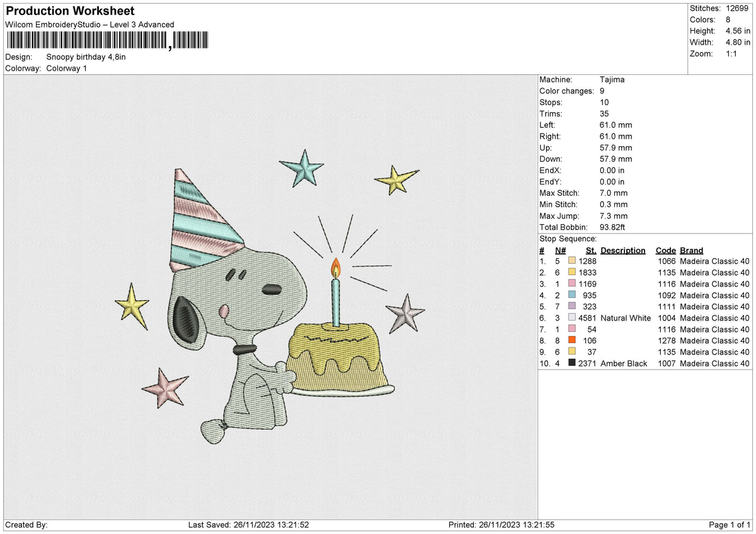Click the 'Down:' measurement label
756x534 pixels.
[551, 159]
